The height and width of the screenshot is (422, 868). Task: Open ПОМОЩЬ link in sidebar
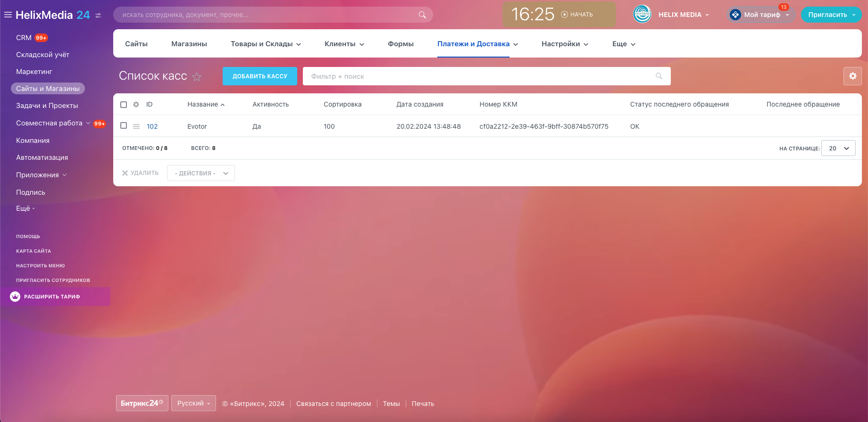[x=28, y=236]
